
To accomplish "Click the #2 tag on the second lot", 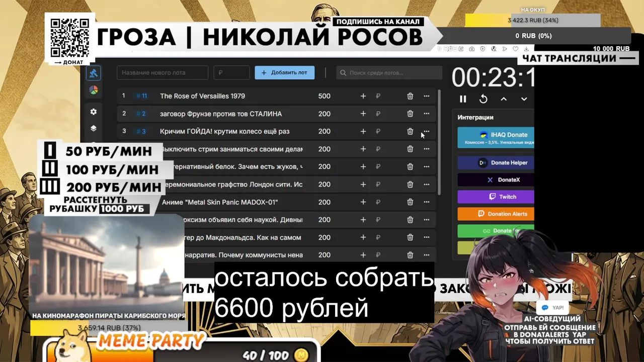I will coord(141,114).
